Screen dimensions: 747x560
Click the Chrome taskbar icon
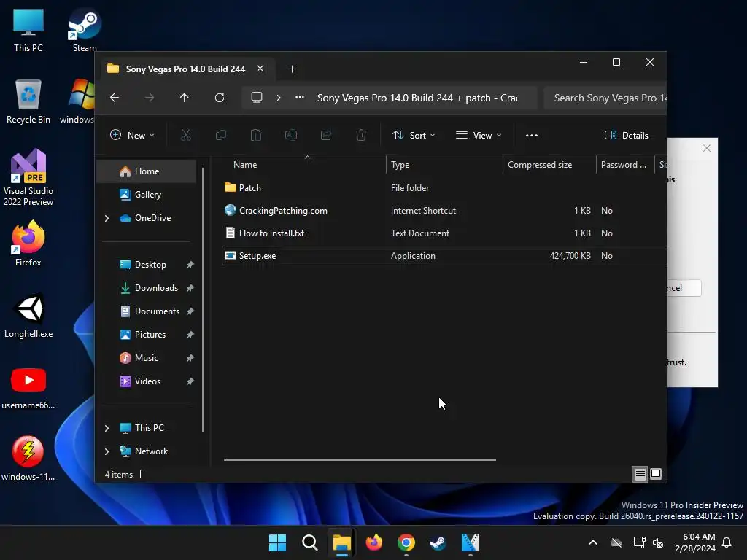pyautogui.click(x=406, y=542)
